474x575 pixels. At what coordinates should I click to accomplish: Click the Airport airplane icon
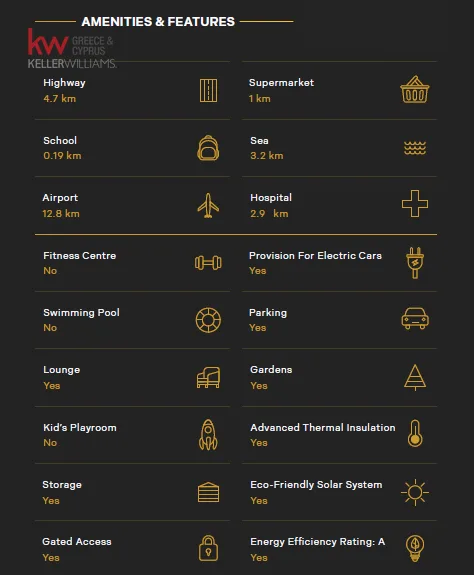click(x=208, y=205)
